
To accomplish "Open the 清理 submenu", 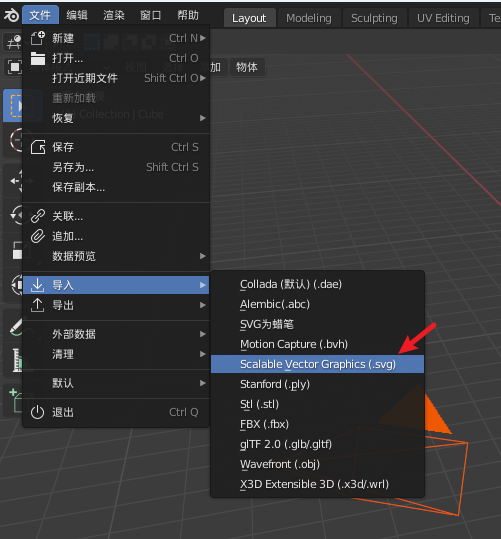I will pos(116,354).
